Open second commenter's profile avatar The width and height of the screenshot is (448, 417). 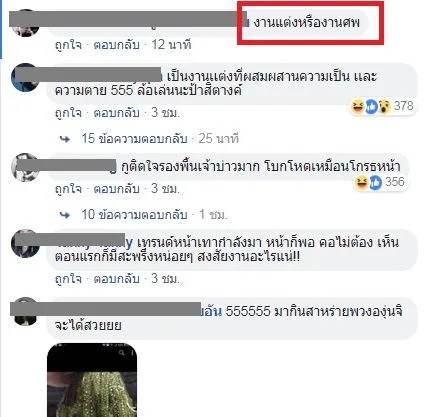click(x=25, y=77)
